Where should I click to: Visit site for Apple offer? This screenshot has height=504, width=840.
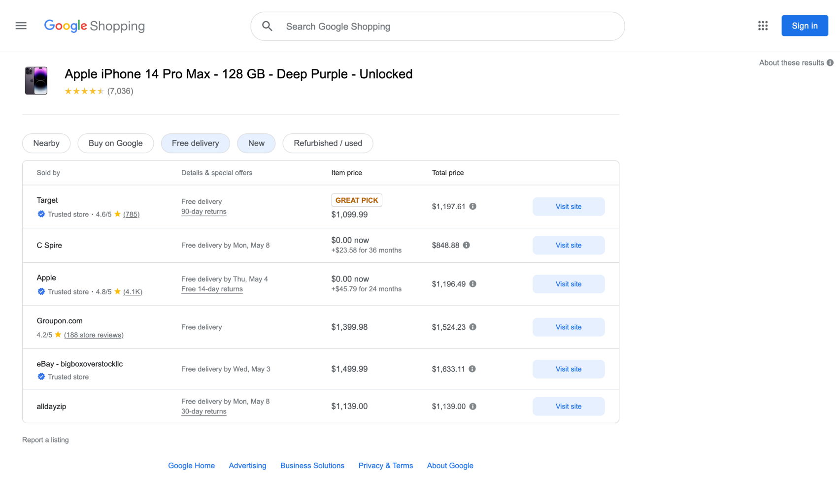[569, 284]
